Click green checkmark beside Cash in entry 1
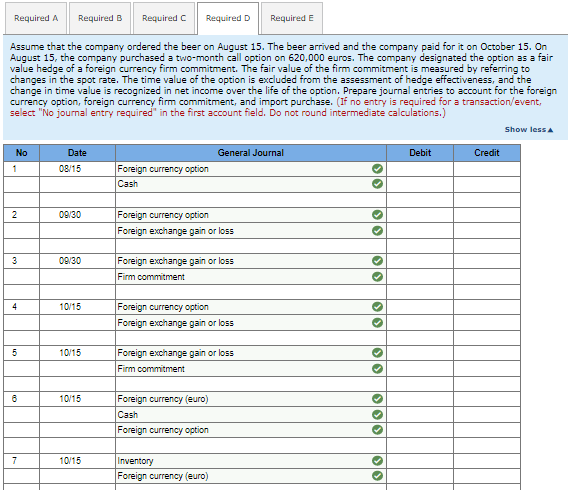Screen dimensions: 568x491 click(377, 184)
